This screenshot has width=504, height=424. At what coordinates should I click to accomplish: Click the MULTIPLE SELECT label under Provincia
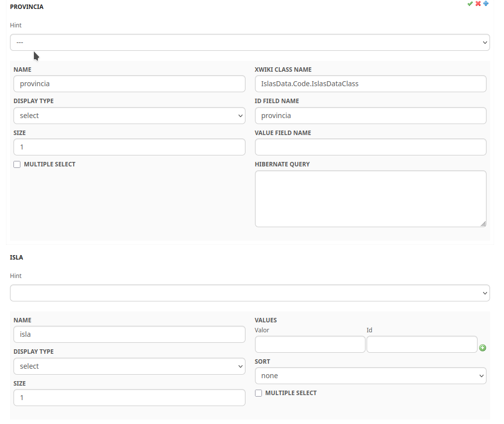click(x=50, y=164)
